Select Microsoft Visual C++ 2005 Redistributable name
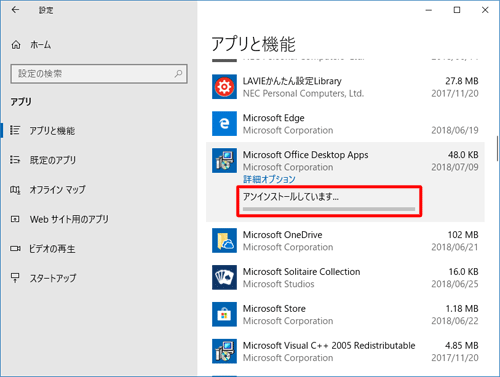 [329, 346]
